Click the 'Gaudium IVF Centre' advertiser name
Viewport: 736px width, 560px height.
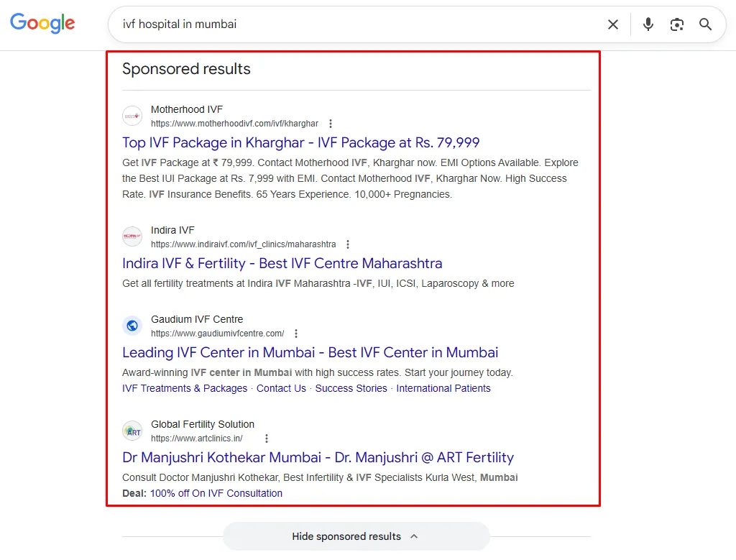pyautogui.click(x=197, y=319)
